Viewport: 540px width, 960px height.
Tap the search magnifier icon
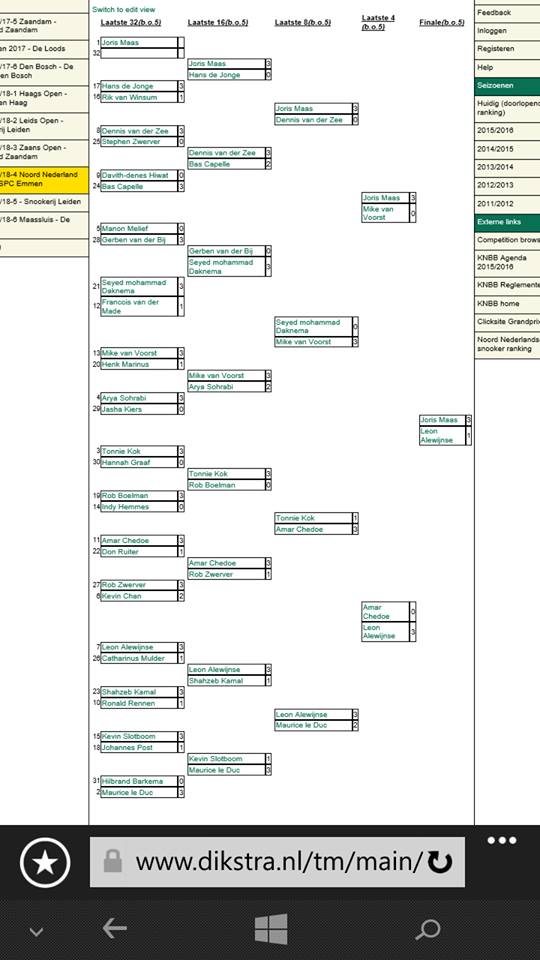click(x=427, y=930)
